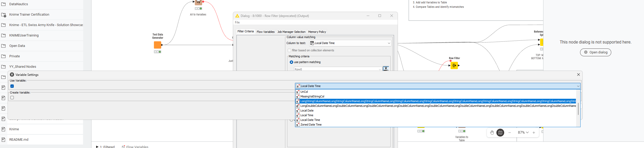The width and height of the screenshot is (644, 148).
Task: Zoom out with the minus icon
Action: point(510,133)
